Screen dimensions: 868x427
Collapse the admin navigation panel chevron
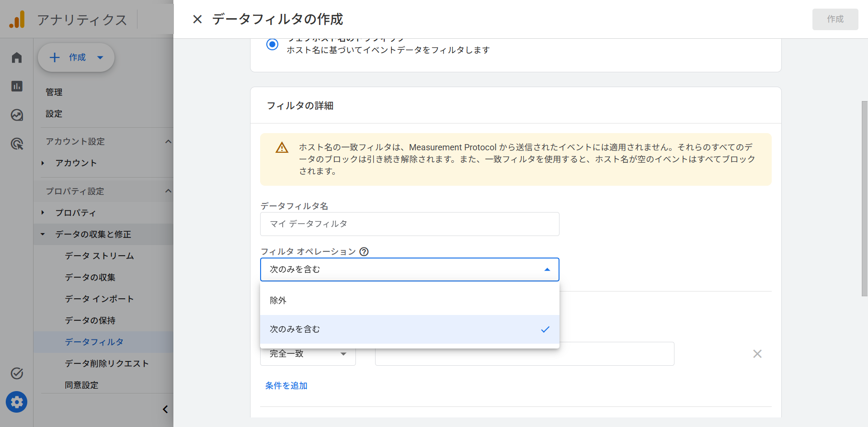pyautogui.click(x=165, y=409)
